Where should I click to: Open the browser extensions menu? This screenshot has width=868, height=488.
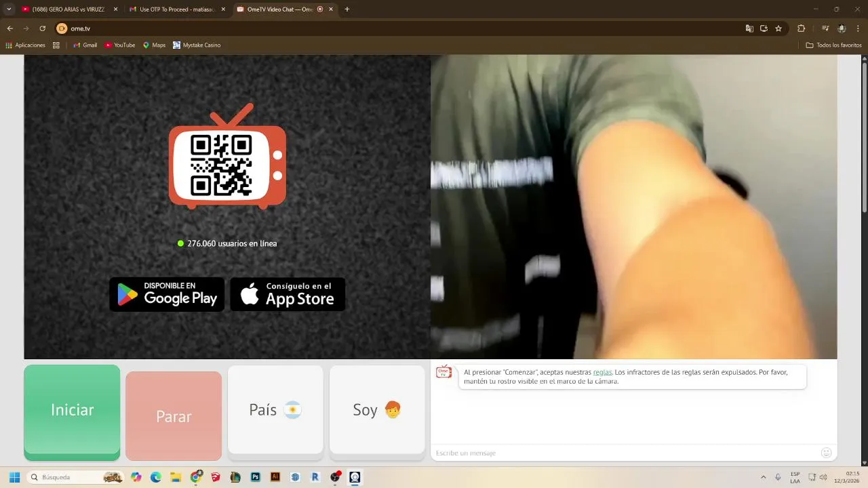pos(801,28)
